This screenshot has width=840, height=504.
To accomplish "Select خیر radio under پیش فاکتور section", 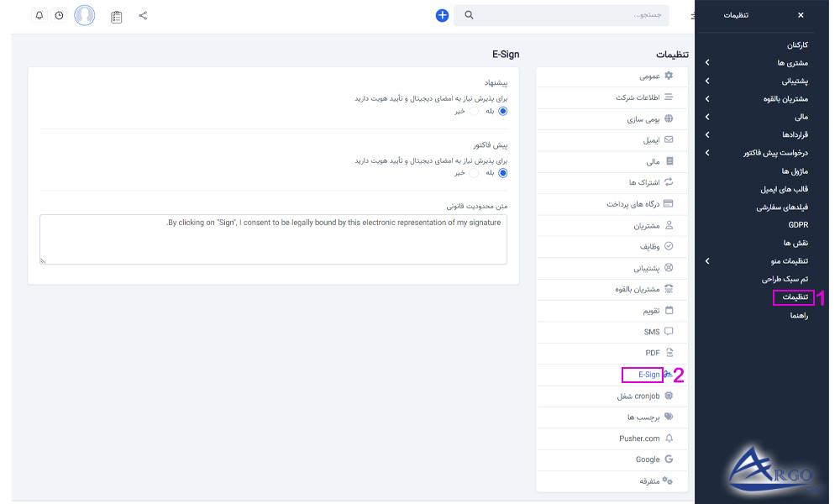I will pos(474,172).
